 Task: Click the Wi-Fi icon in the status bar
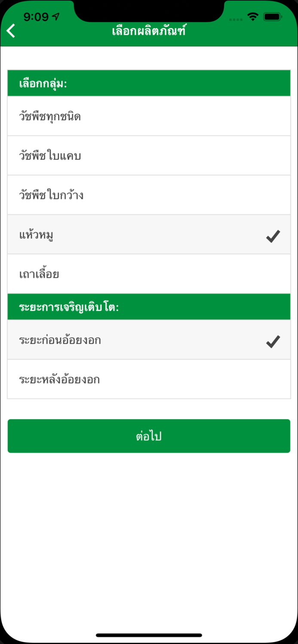[x=253, y=16]
